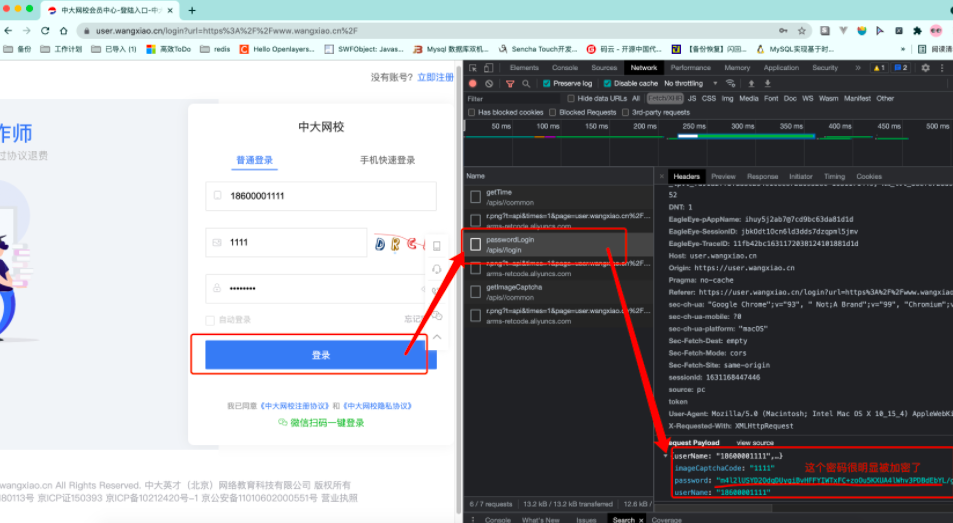Reload the browser page
This screenshot has width=953, height=523.
(x=45, y=30)
